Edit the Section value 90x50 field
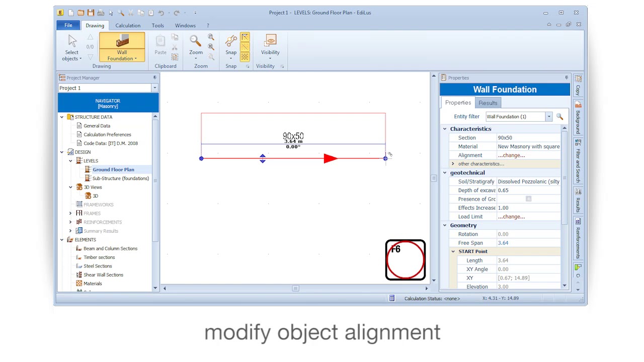The image size is (644, 362). [528, 138]
